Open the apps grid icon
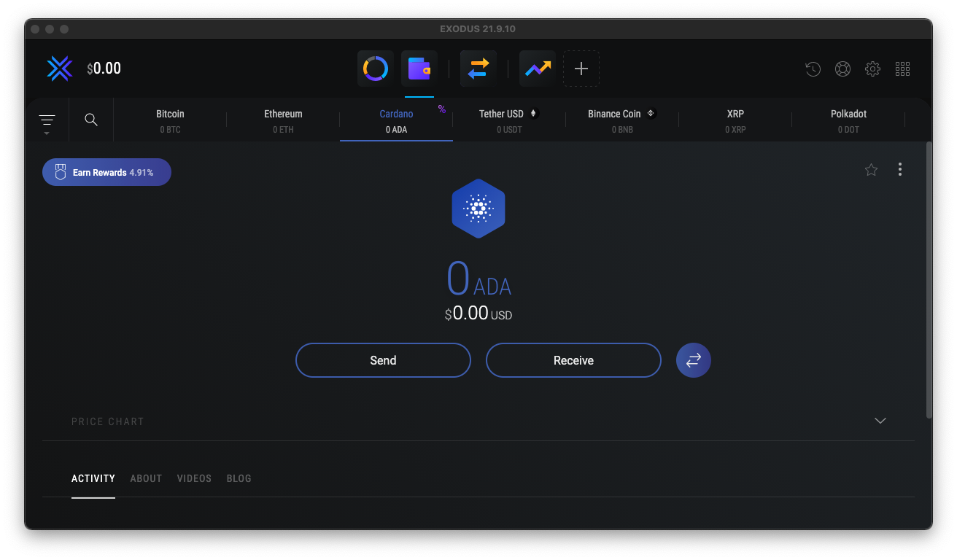This screenshot has height=560, width=957. (x=902, y=69)
